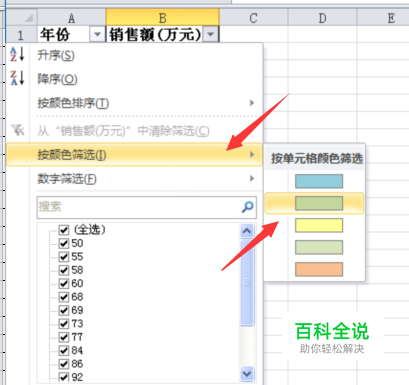Expand arrow beside 数字筛选
Viewport: 409px width, 385px height.
pos(252,178)
